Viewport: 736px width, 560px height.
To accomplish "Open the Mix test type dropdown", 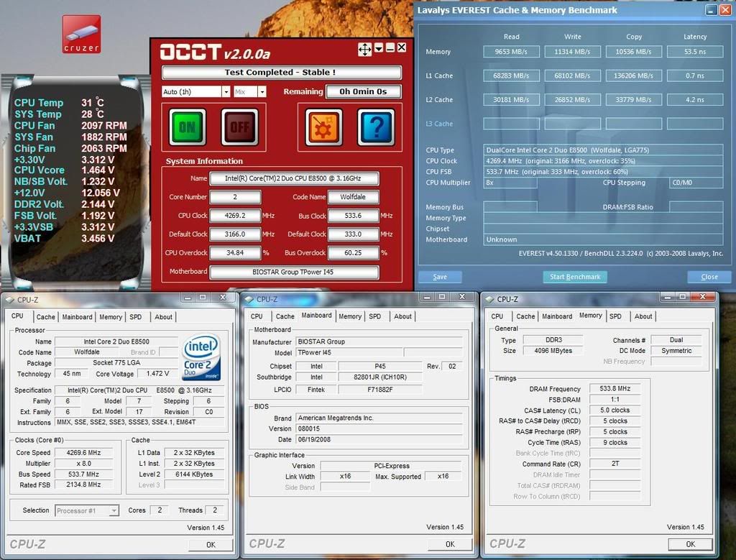I will point(262,92).
